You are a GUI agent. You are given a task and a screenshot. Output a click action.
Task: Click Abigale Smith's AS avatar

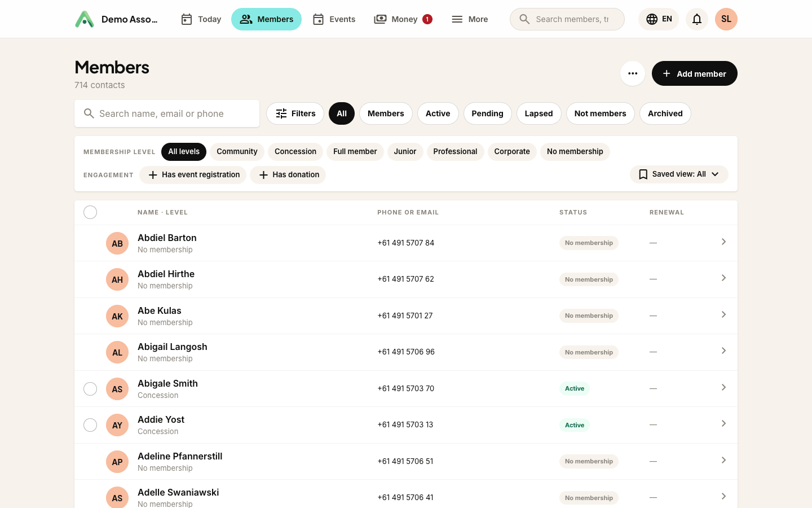pyautogui.click(x=117, y=389)
